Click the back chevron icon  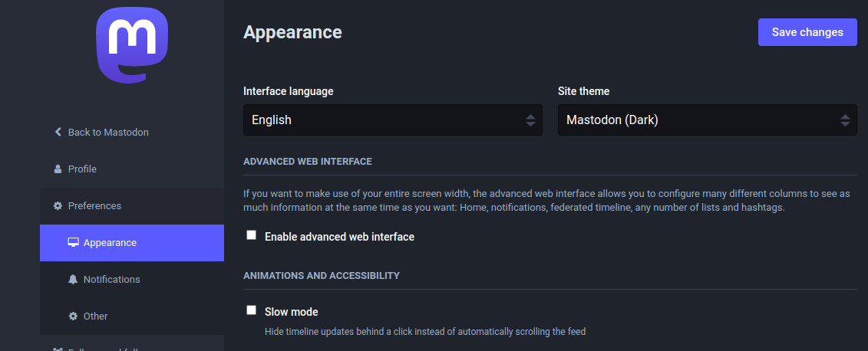[x=58, y=132]
